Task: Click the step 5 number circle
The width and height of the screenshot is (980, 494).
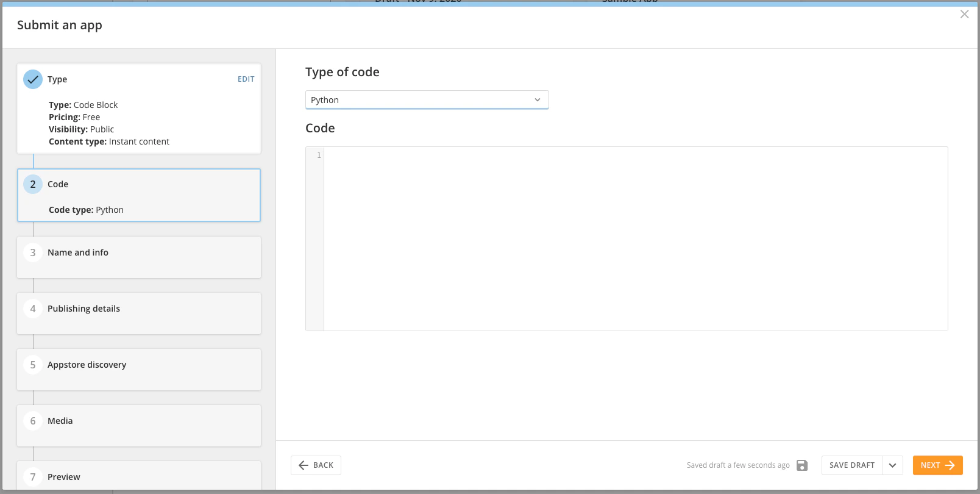Action: pyautogui.click(x=33, y=365)
